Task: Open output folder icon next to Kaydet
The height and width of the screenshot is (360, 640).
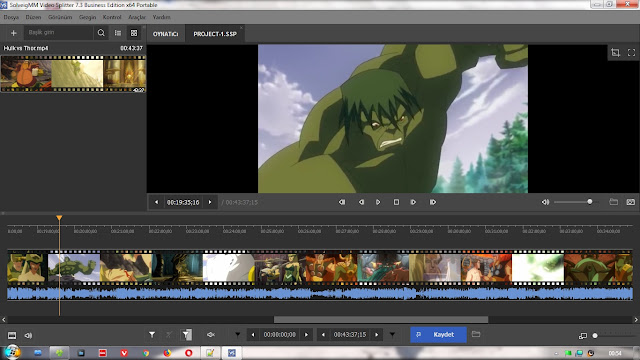Action: [x=476, y=334]
